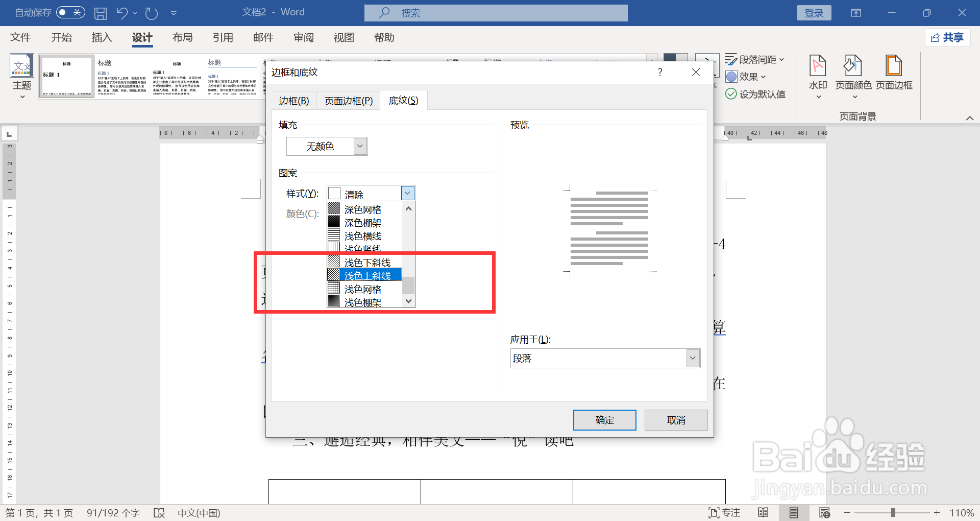Screen dimensions: 980x521
Task: Choose the 浅色棚架 pattern
Action: 364,302
